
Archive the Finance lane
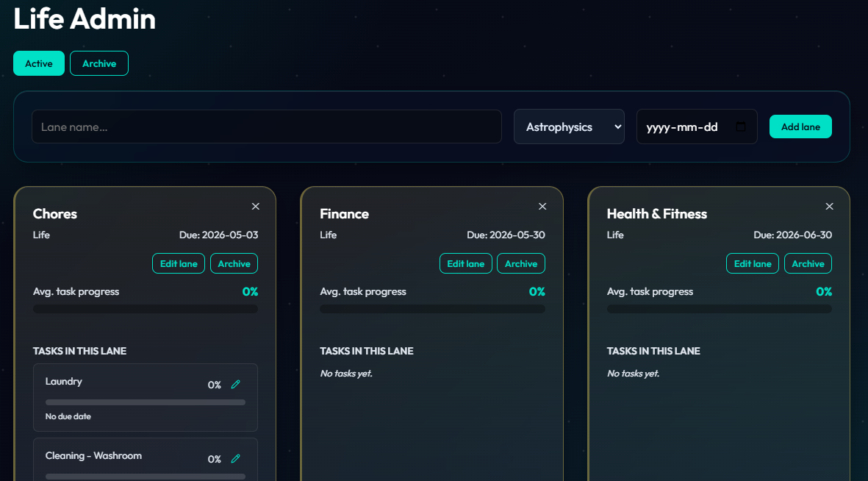click(x=521, y=264)
